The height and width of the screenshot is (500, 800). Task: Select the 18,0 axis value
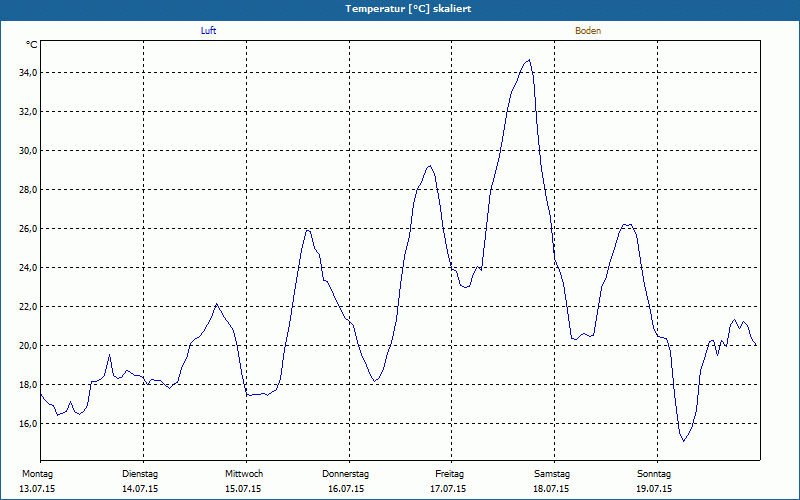point(28,385)
